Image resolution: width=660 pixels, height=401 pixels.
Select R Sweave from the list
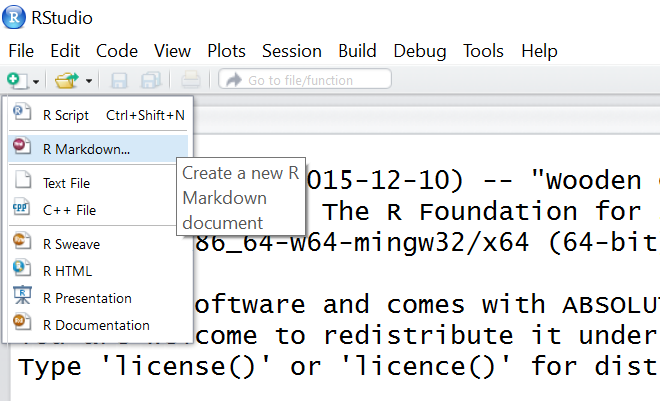pyautogui.click(x=98, y=244)
